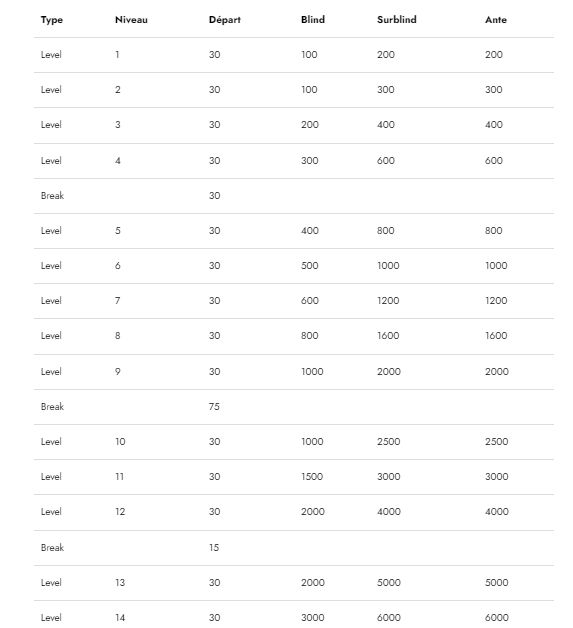Click the 75 minute Break duration

click(214, 407)
